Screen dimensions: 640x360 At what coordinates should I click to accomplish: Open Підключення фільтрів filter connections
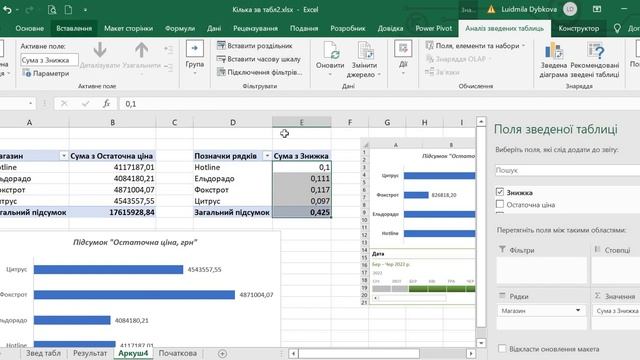[x=260, y=72]
